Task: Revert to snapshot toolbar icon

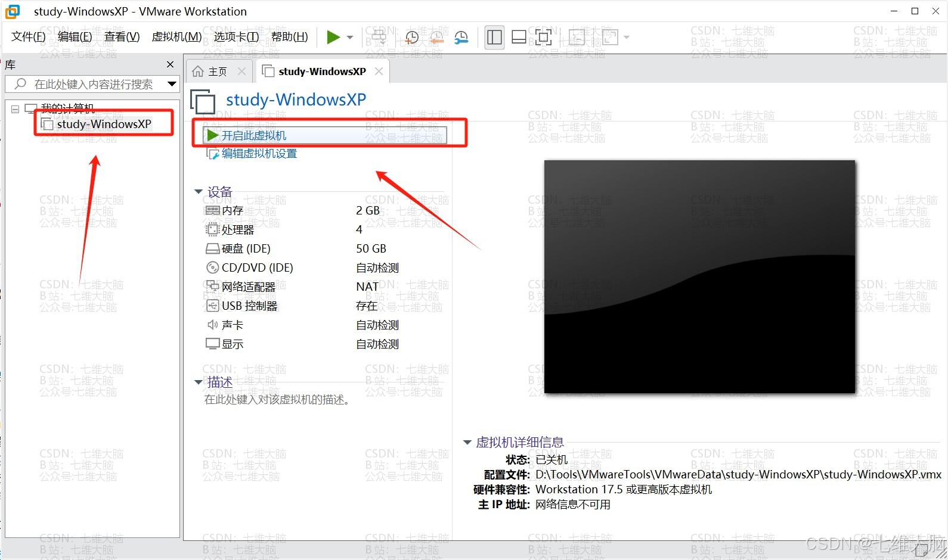Action: tap(436, 38)
